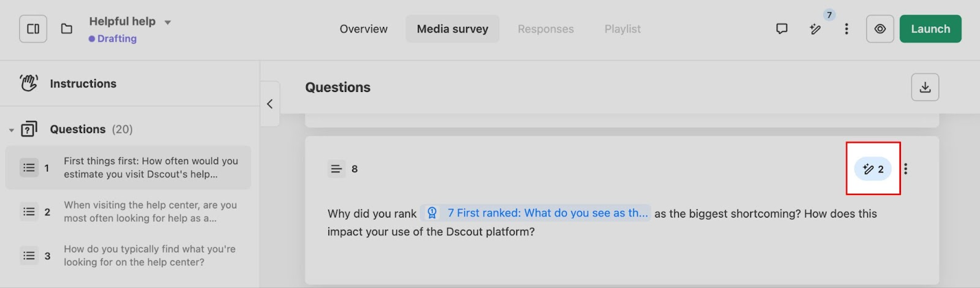Click the folder icon beside Helpful help
The height and width of the screenshot is (288, 980).
[x=67, y=29]
